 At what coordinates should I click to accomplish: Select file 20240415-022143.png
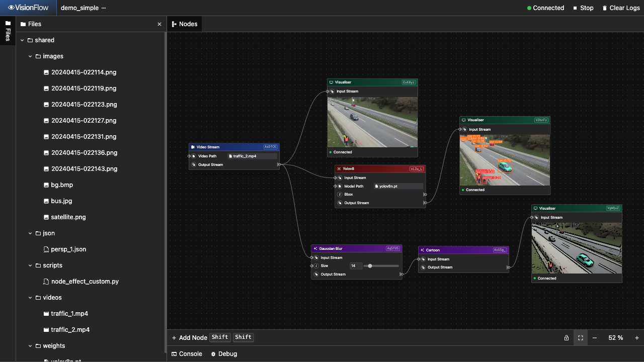click(80, 169)
